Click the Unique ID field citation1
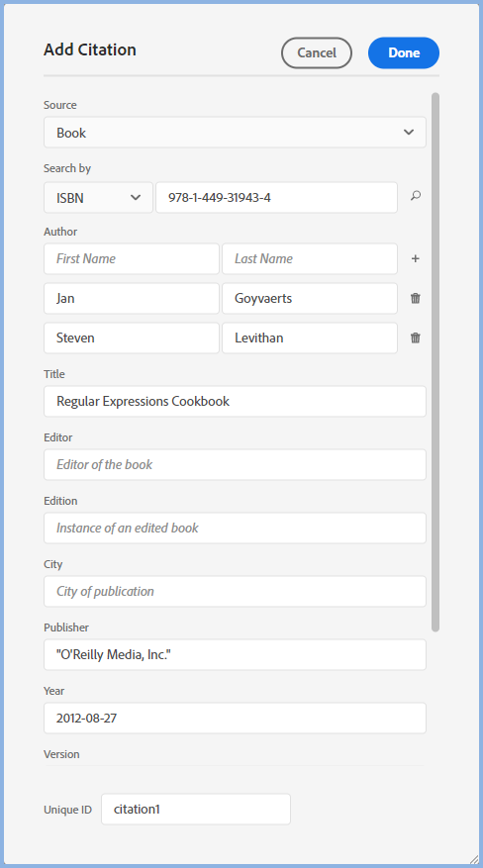 click(x=196, y=809)
